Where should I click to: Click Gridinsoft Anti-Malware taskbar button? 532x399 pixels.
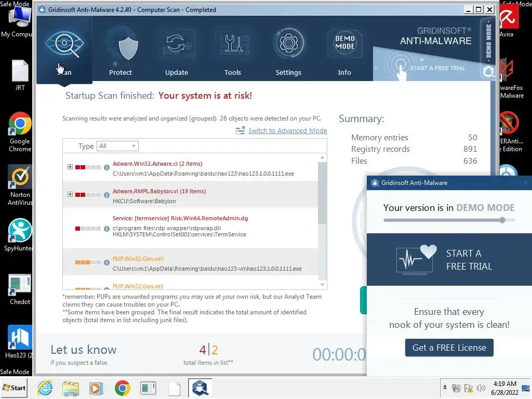click(x=200, y=388)
